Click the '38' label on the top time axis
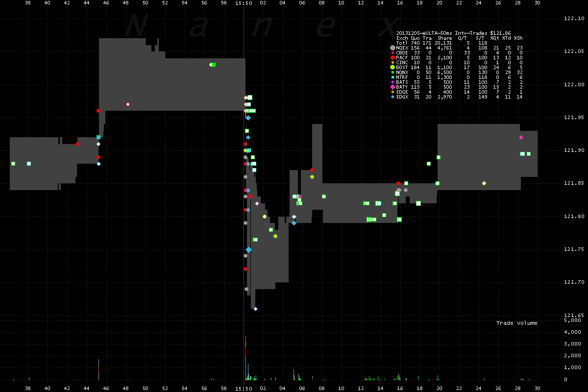The width and height of the screenshot is (588, 392). pyautogui.click(x=27, y=3)
